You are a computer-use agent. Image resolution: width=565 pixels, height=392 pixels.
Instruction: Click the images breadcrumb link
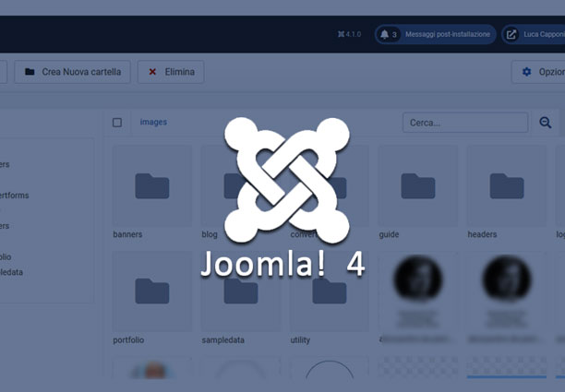coord(153,122)
